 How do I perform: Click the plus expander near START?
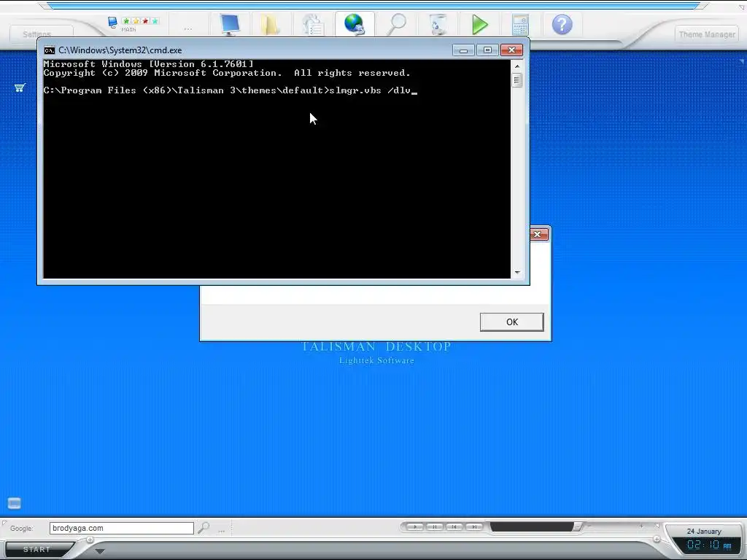[x=90, y=540]
